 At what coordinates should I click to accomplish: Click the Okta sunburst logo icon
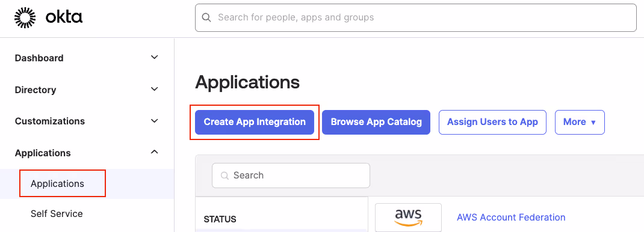click(x=25, y=17)
